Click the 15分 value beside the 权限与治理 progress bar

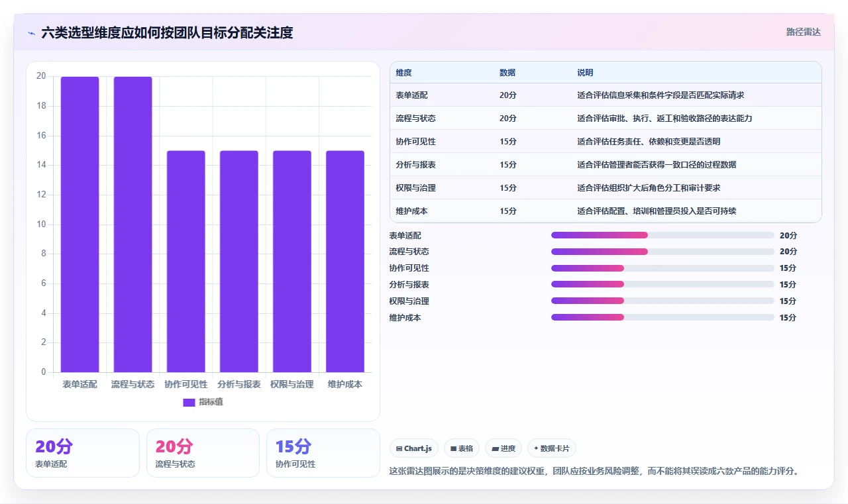pyautogui.click(x=788, y=301)
